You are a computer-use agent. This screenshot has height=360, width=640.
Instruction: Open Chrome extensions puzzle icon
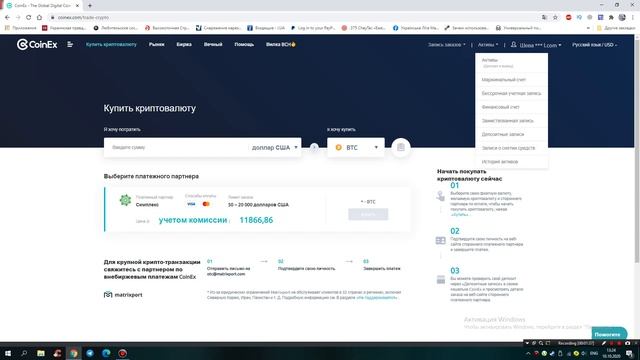point(611,17)
